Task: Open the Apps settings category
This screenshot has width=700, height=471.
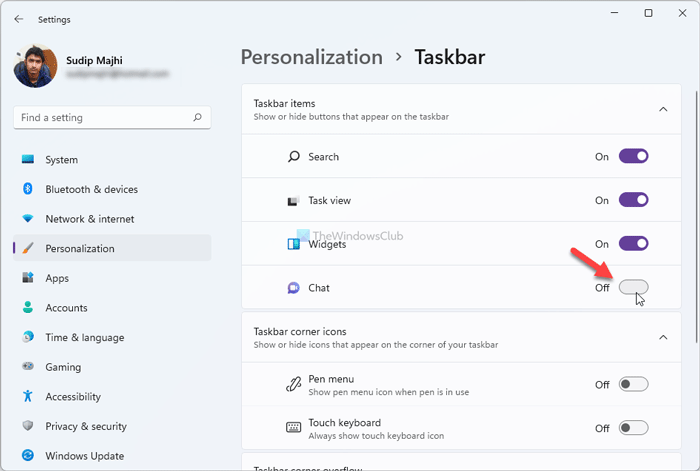Action: (x=56, y=278)
